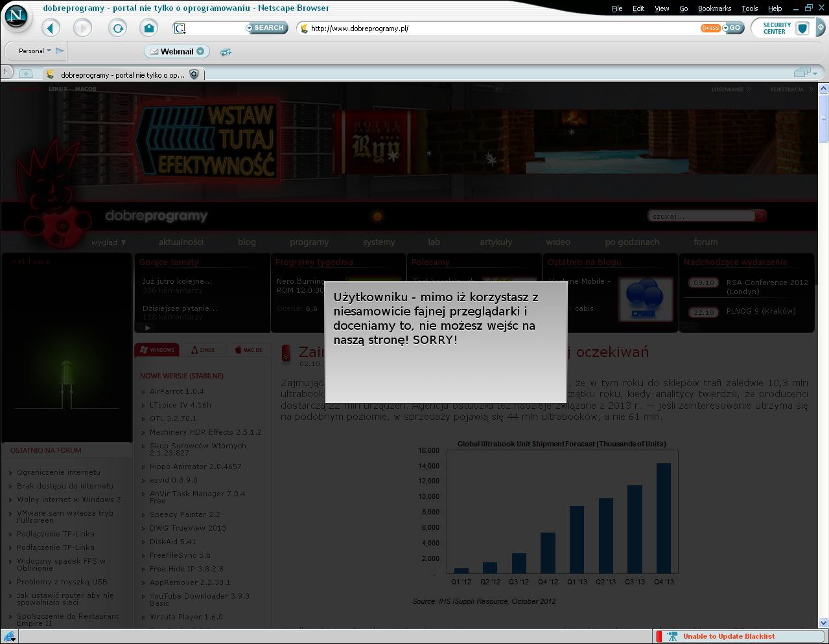Open the File menu
The image size is (829, 644).
coord(617,8)
